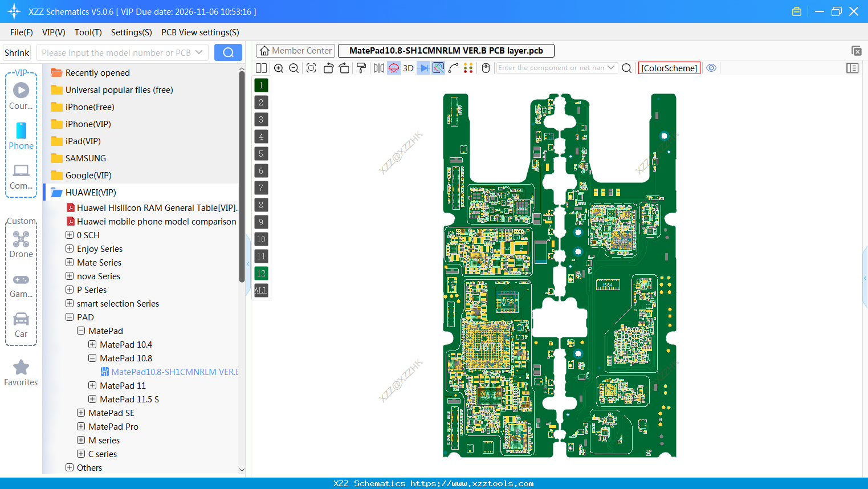
Task: Click the mirror/flip board icon
Action: [379, 68]
